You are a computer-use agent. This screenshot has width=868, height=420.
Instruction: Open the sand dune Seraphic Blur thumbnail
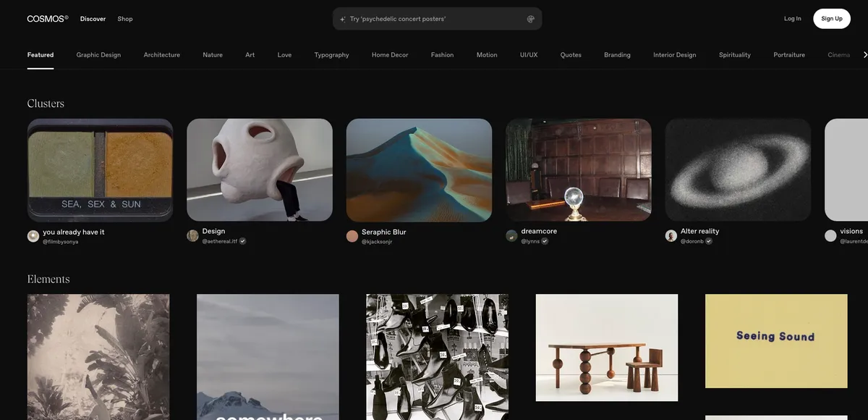click(x=420, y=170)
